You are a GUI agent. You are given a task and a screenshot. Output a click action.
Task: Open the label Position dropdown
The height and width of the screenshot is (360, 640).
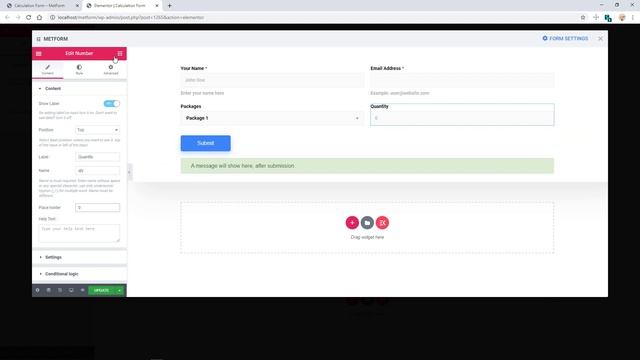tap(98, 130)
